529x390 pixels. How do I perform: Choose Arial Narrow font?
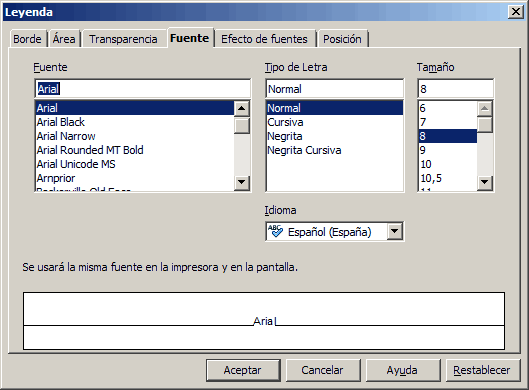click(134, 136)
